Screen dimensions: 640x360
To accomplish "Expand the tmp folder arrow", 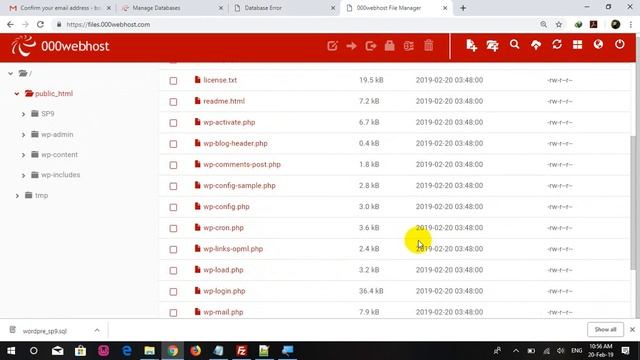I will pos(17,196).
